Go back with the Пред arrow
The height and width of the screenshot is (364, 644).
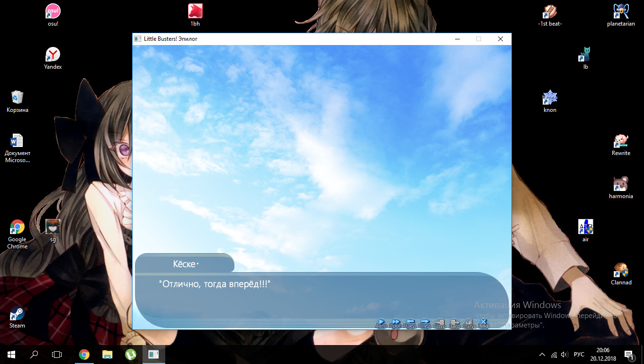[410, 323]
